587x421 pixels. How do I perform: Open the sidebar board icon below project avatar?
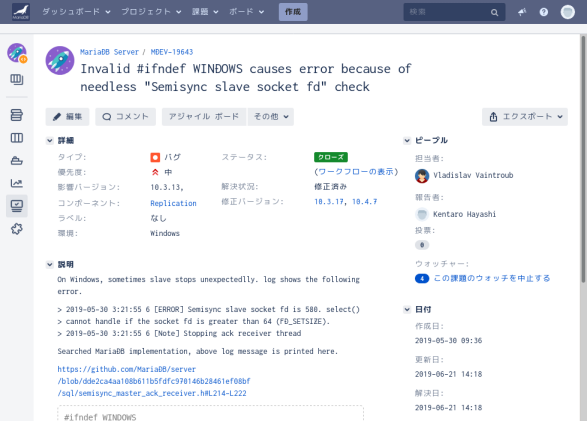click(17, 79)
